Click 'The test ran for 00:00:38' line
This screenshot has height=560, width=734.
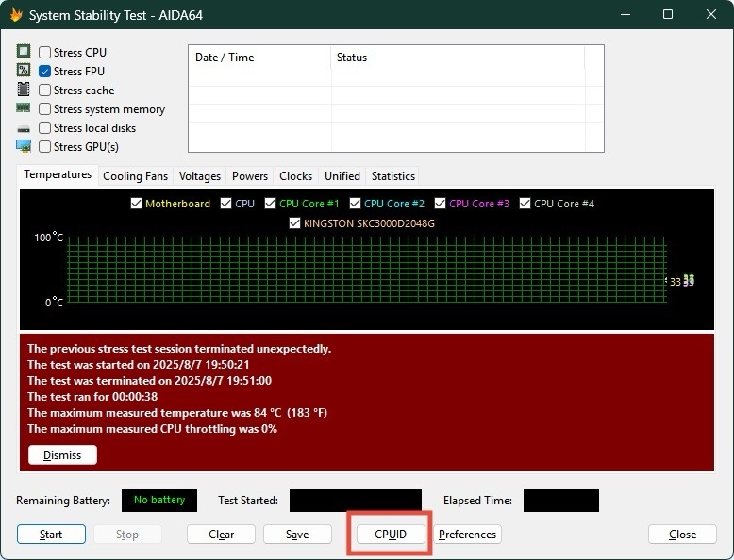coord(92,397)
